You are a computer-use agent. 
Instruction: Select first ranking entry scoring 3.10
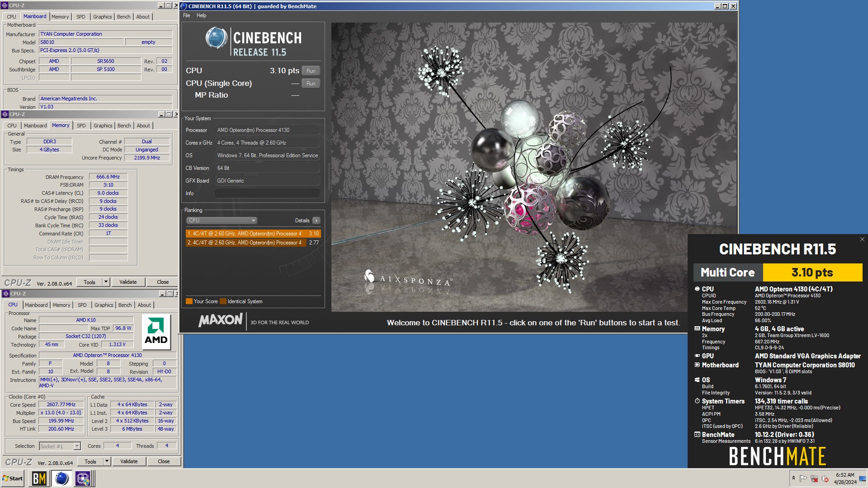coord(253,234)
